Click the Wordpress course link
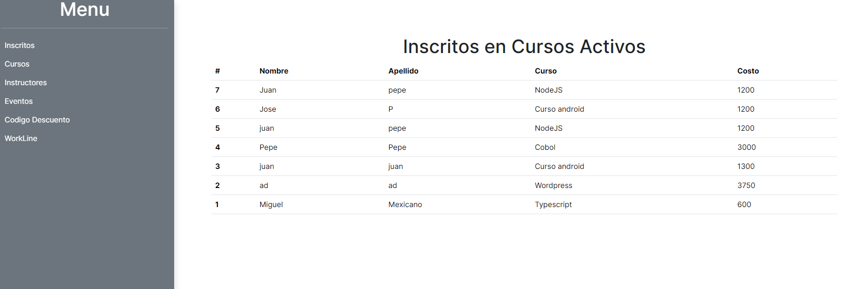Viewport: 868px width, 289px height. click(554, 185)
